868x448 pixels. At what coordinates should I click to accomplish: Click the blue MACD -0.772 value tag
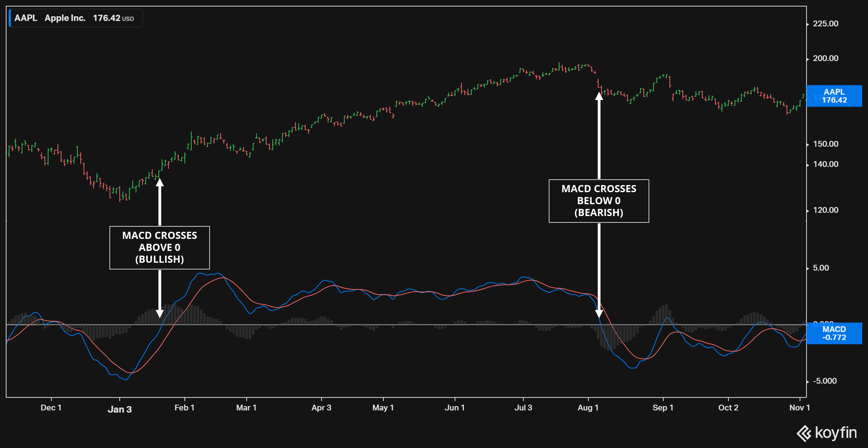coord(834,333)
